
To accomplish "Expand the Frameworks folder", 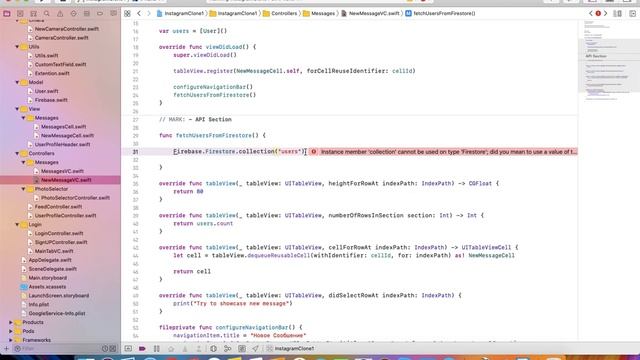I will click(11, 340).
